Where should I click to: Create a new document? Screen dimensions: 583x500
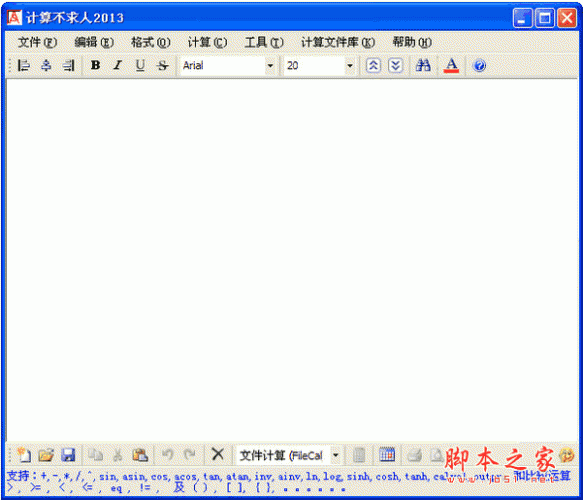point(24,455)
